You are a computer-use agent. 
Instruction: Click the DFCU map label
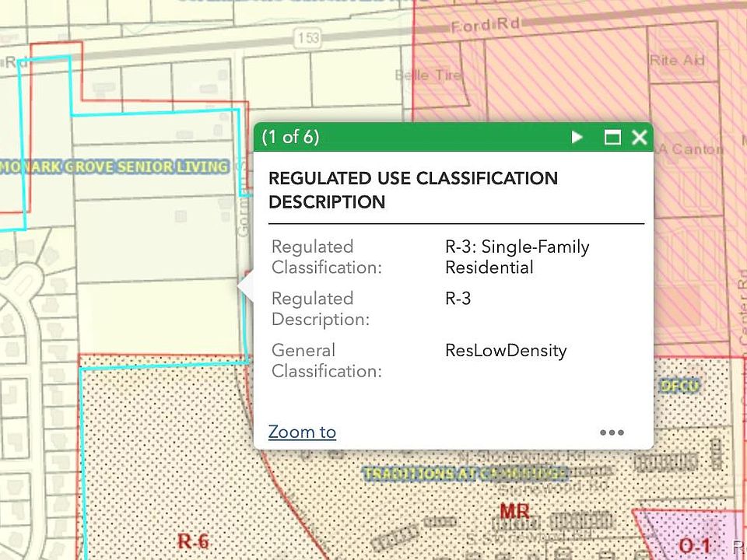click(679, 385)
